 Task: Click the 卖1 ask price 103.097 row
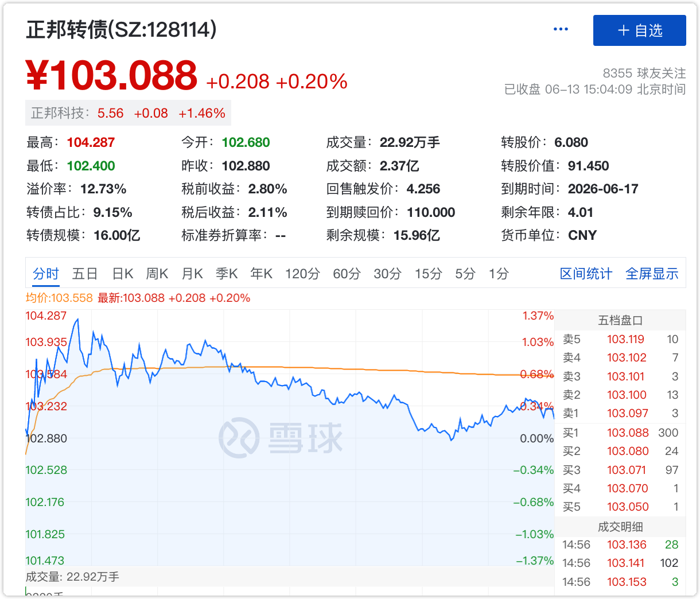pyautogui.click(x=620, y=413)
